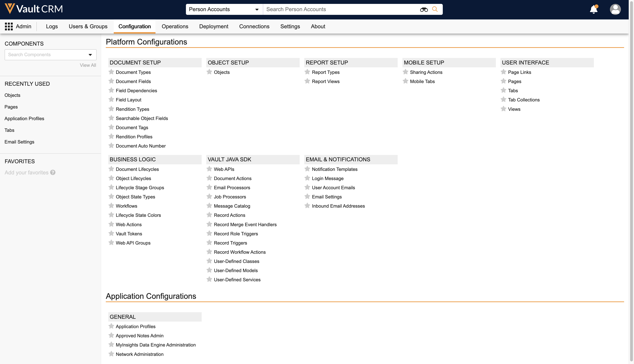The image size is (634, 364).
Task: Click the favorites help question mark icon
Action: [53, 172]
